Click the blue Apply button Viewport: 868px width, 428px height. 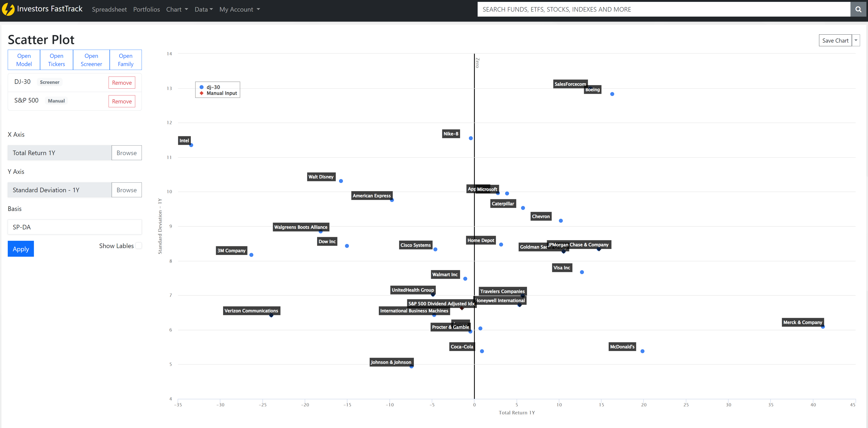21,249
